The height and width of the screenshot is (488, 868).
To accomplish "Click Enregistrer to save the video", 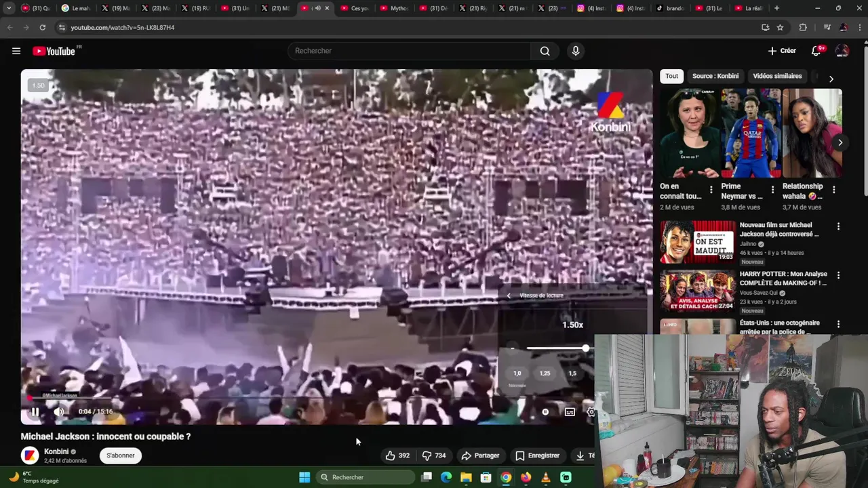I will pyautogui.click(x=537, y=455).
